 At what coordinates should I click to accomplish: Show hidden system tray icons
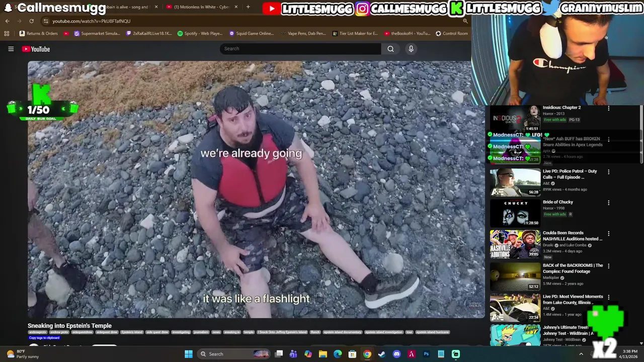pyautogui.click(x=581, y=354)
